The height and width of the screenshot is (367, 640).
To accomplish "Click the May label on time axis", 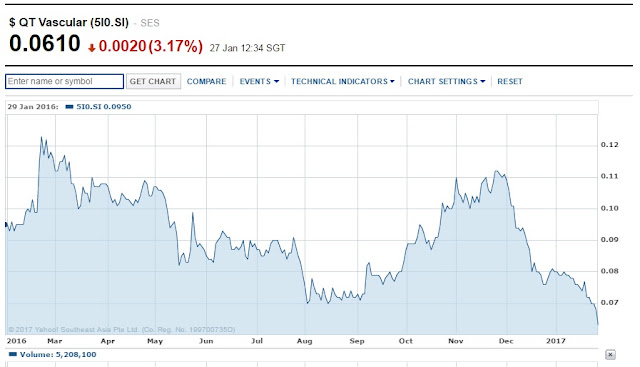I will click(x=155, y=341).
